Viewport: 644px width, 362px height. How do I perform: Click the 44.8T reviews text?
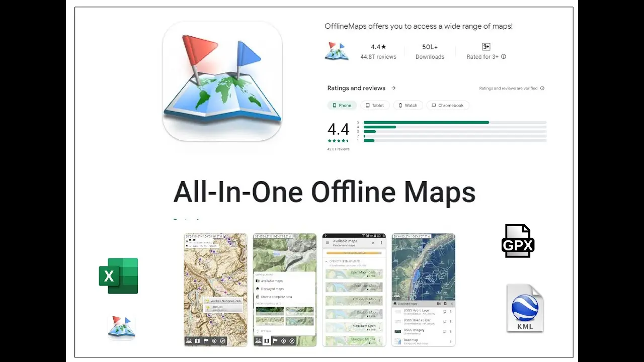(x=378, y=57)
